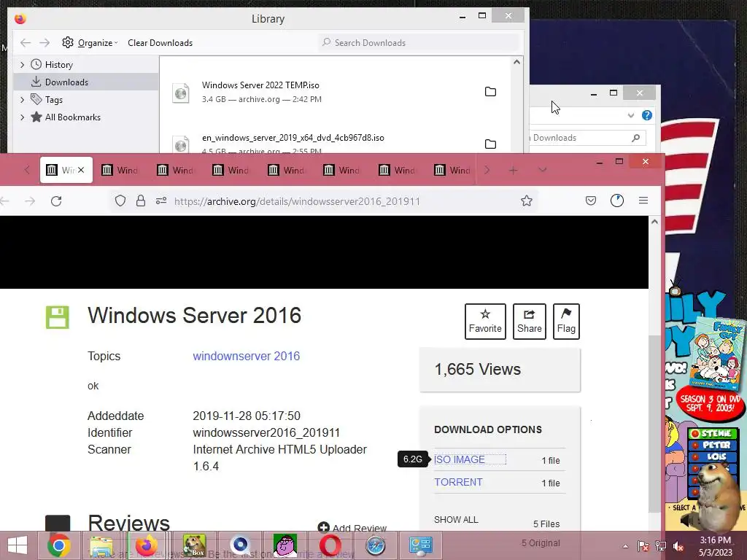Screen dimensions: 747x560
Task: Click Add Review link
Action: click(x=352, y=528)
